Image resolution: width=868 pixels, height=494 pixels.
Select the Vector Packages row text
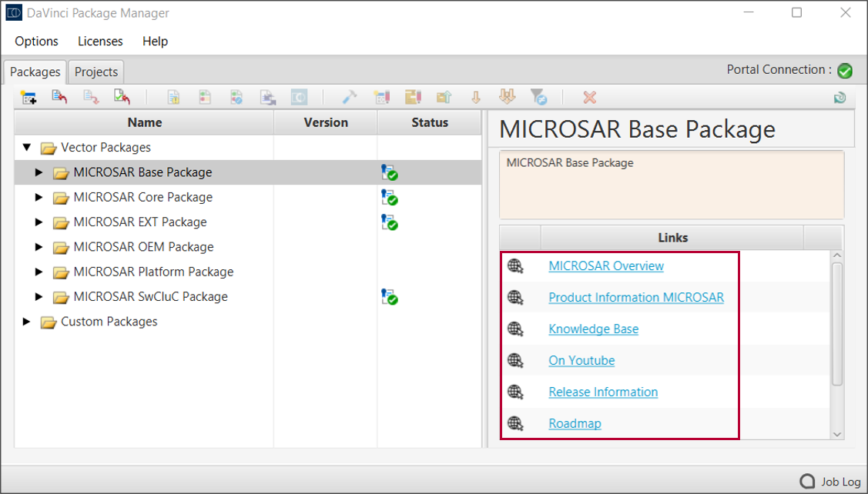[106, 148]
